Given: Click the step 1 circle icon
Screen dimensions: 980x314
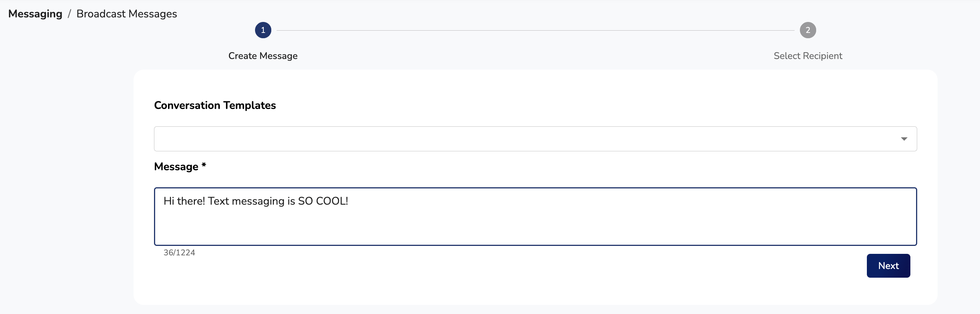Looking at the screenshot, I should tap(263, 30).
